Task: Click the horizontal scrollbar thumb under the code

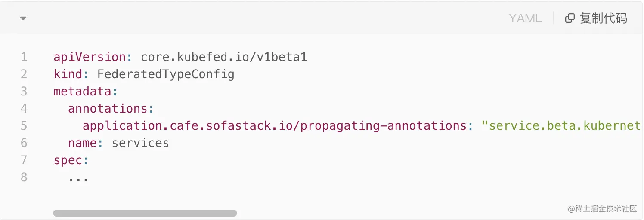Action: click(x=145, y=213)
